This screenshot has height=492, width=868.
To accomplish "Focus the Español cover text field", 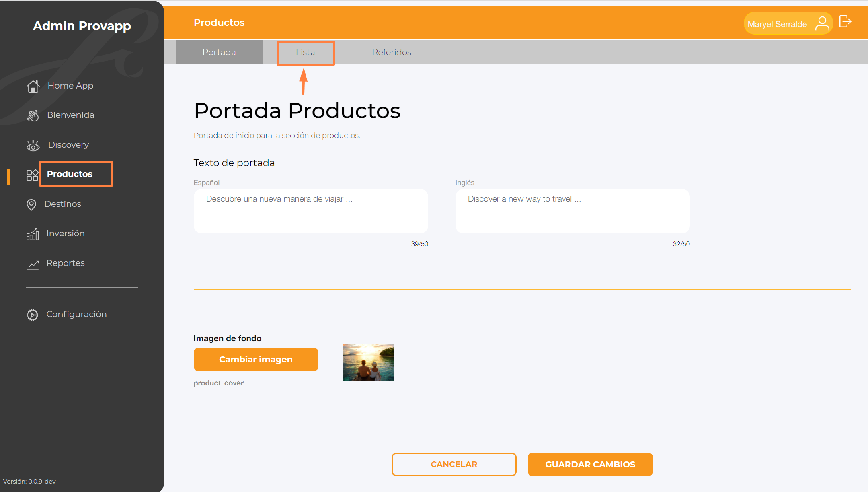I will coord(311,211).
